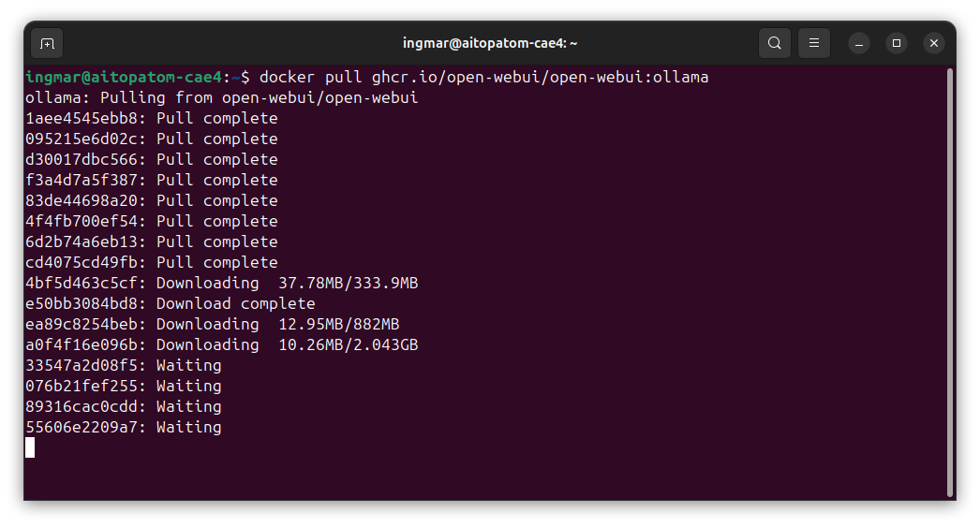Click the 10.26MB/2.043GB progress text
The width and height of the screenshot is (980, 527).
[348, 344]
